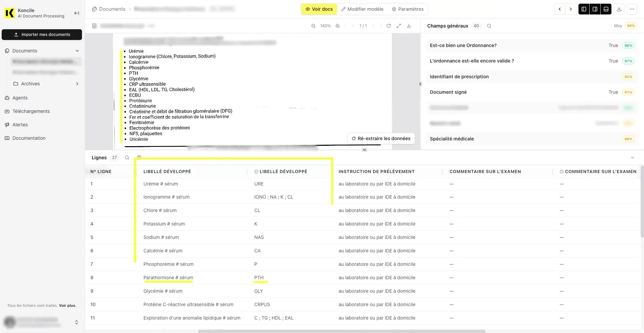Select Identifiant de prescription field
Image resolution: width=644 pixels, height=333 pixels.
532,77
